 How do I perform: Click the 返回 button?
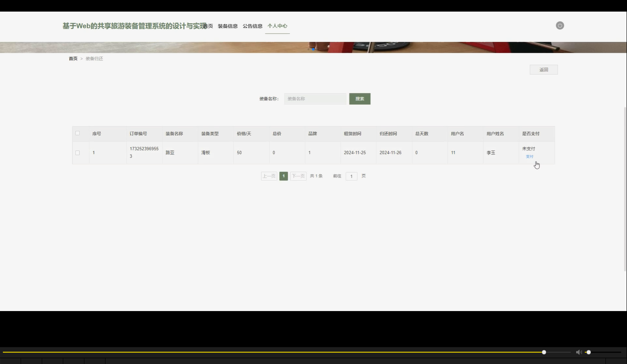click(543, 70)
